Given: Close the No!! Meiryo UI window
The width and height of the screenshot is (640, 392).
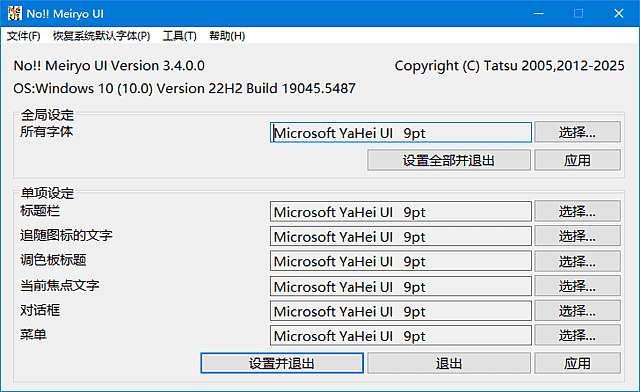Looking at the screenshot, I should (619, 13).
